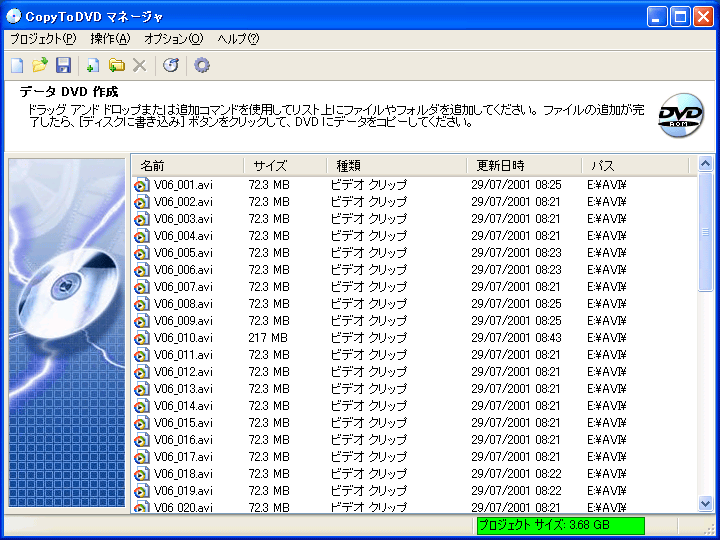
Task: Click the 217 MB size of V06_010.avi
Action: (268, 338)
